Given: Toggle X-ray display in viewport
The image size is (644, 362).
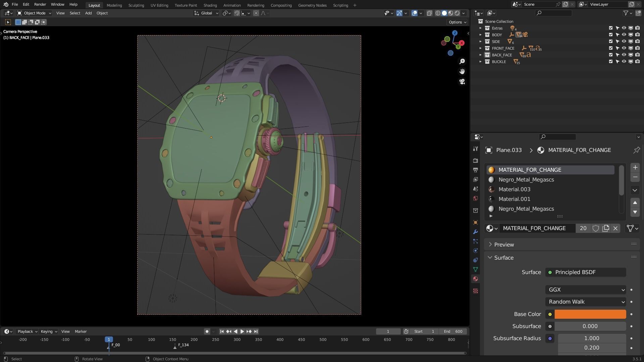Looking at the screenshot, I should (x=429, y=13).
